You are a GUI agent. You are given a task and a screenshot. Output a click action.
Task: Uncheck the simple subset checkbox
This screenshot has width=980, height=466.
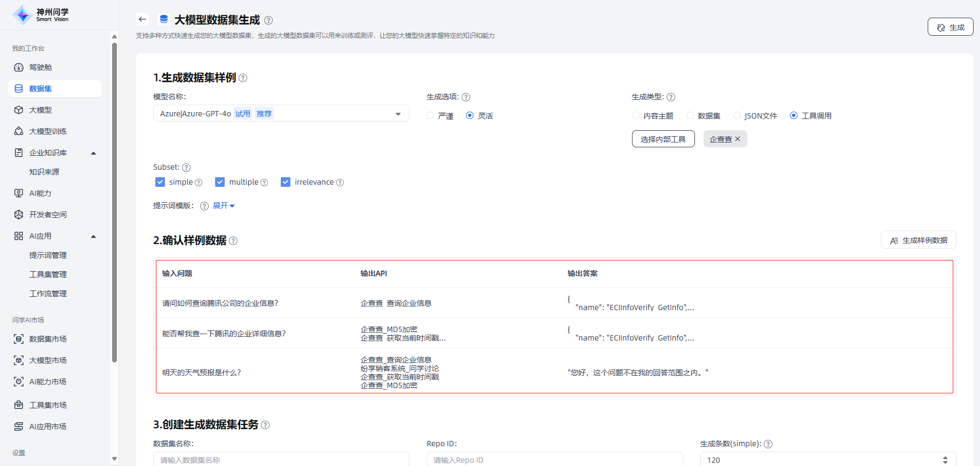[x=160, y=182]
